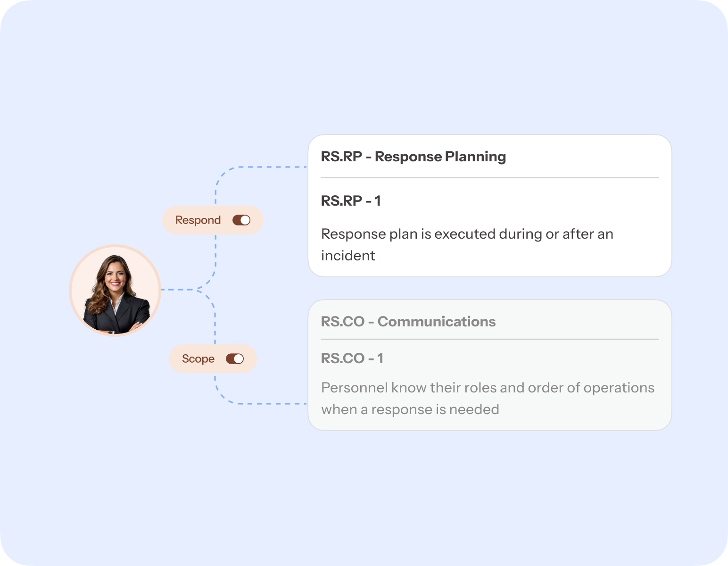This screenshot has width=728, height=566.
Task: Click the RS.RP - 1 label
Action: (351, 200)
